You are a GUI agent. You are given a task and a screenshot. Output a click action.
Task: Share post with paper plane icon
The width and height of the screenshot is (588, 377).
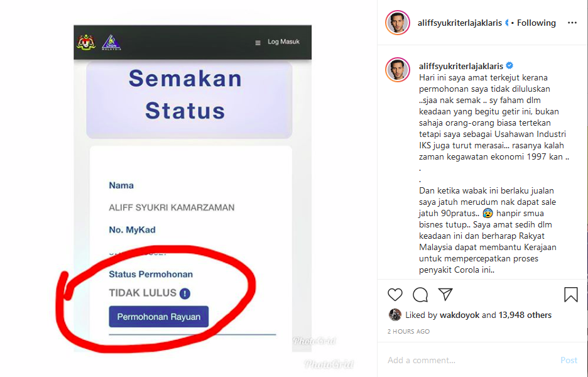pos(445,295)
